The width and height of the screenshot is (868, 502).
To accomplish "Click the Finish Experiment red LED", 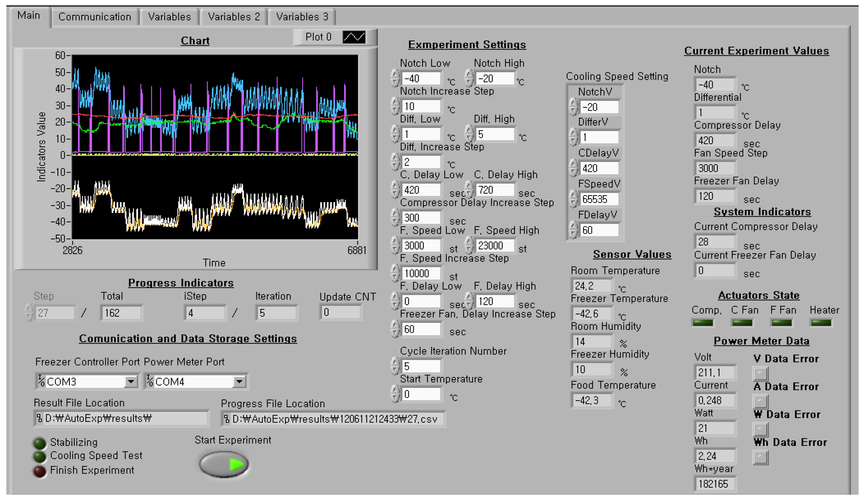I will point(40,471).
